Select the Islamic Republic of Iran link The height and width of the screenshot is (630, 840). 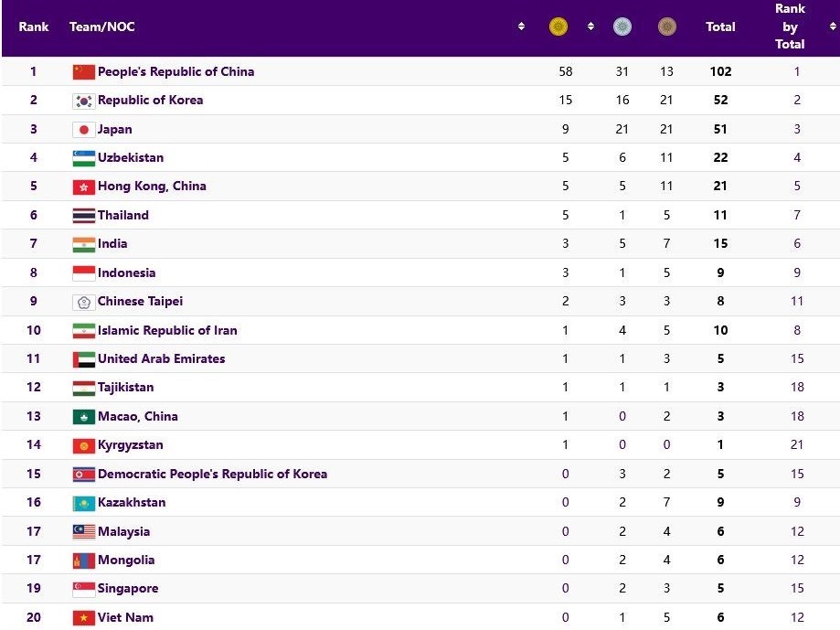coord(167,330)
